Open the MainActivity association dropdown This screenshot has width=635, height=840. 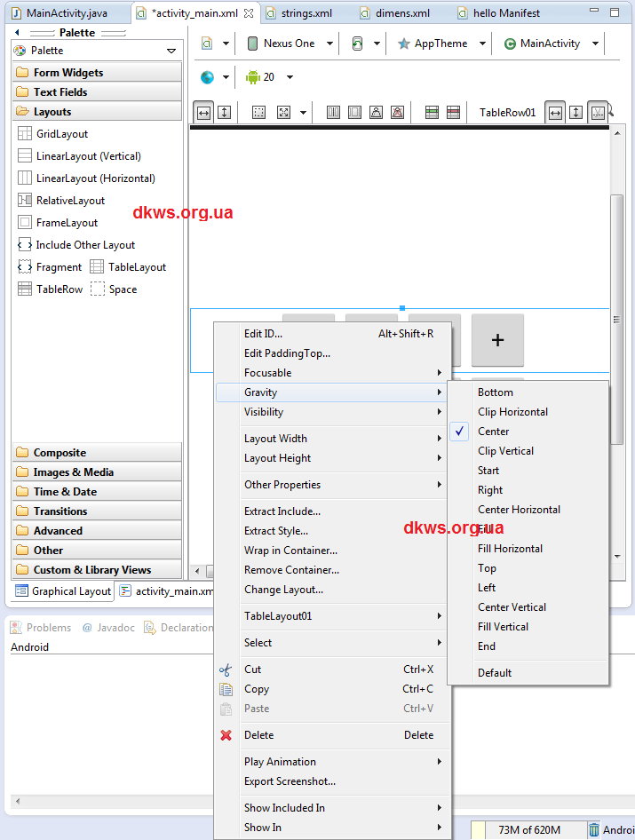coord(595,44)
